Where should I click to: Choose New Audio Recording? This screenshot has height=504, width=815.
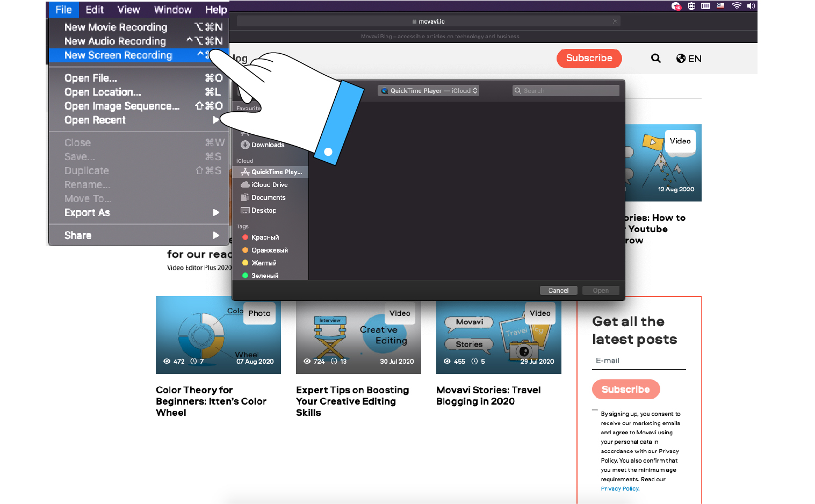click(139, 41)
